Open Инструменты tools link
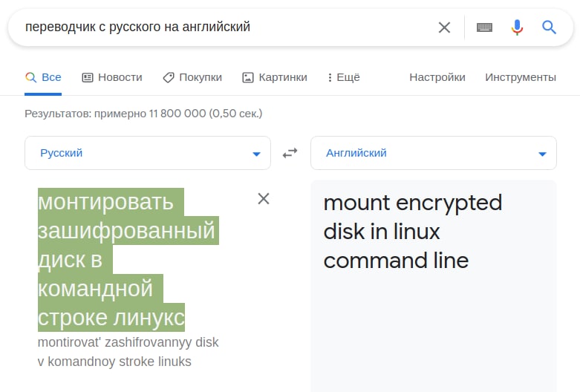The height and width of the screenshot is (392, 580). tap(521, 77)
